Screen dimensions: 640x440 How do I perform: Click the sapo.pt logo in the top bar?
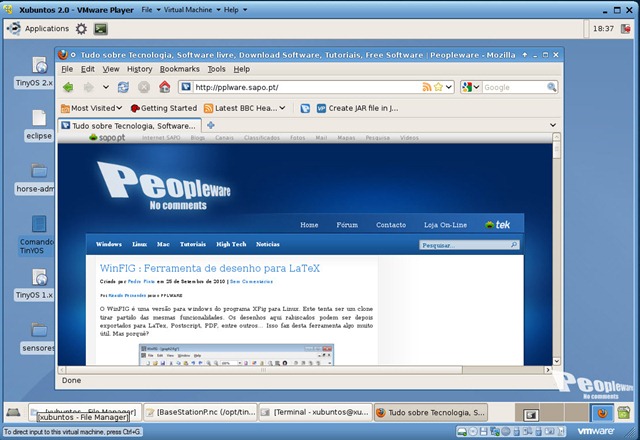coord(107,138)
